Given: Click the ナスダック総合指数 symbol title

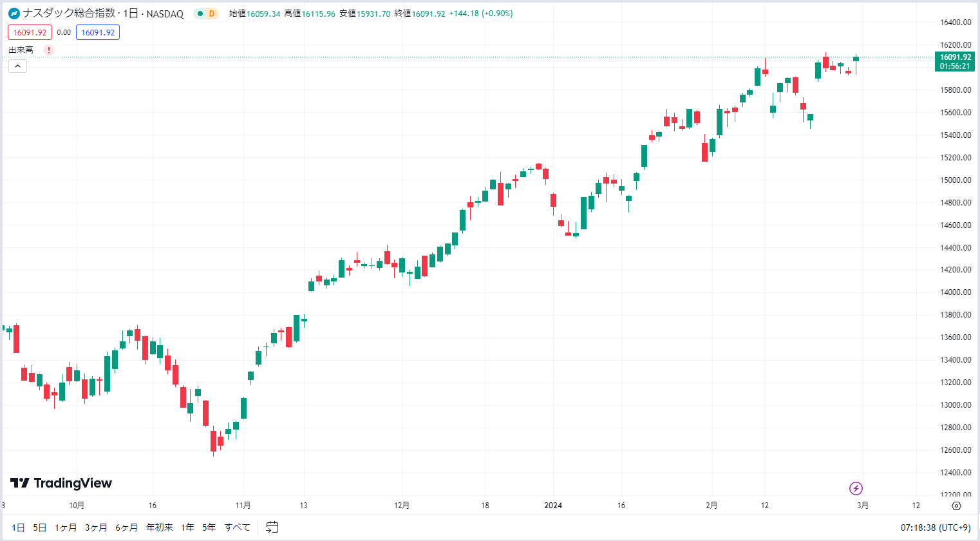Looking at the screenshot, I should (x=69, y=14).
